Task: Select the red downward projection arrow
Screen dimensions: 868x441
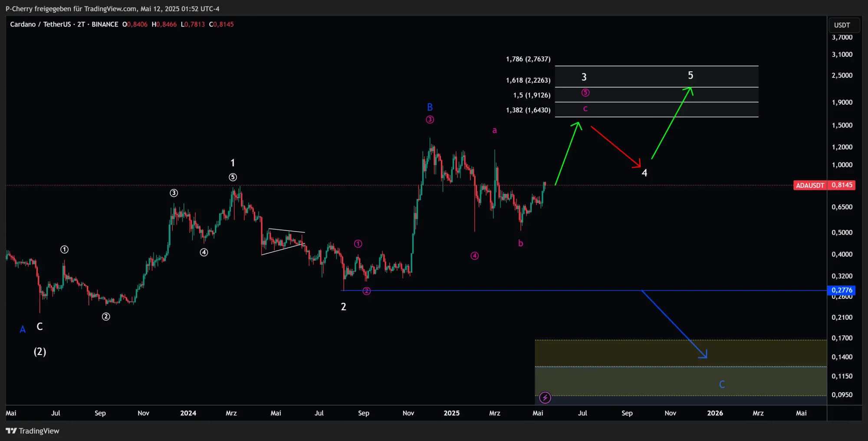Action: [615, 146]
